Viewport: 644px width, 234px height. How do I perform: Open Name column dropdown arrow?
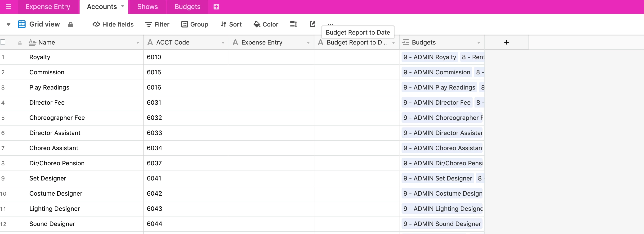pos(138,43)
